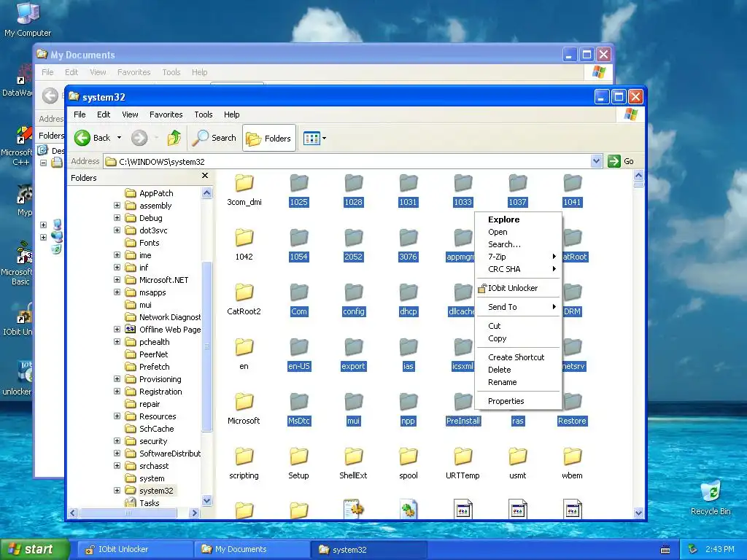Expand the system32 tree node

click(x=117, y=490)
